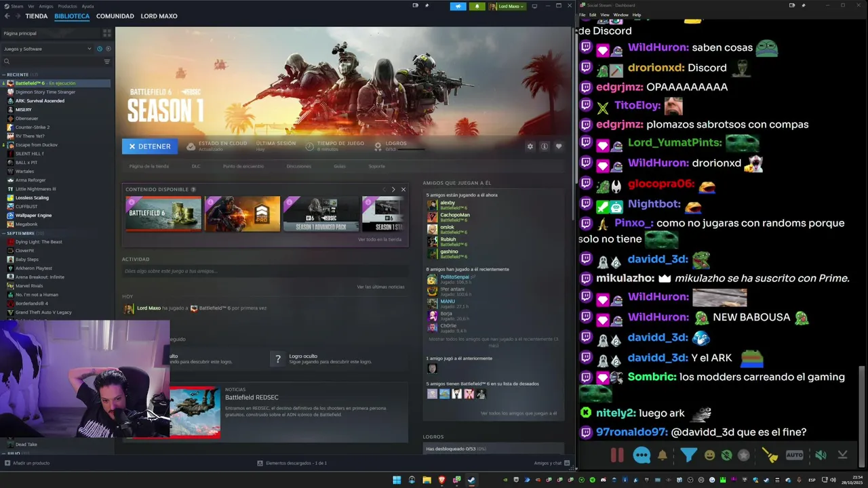Toggle the AUTO button in Social Stream

click(x=794, y=455)
